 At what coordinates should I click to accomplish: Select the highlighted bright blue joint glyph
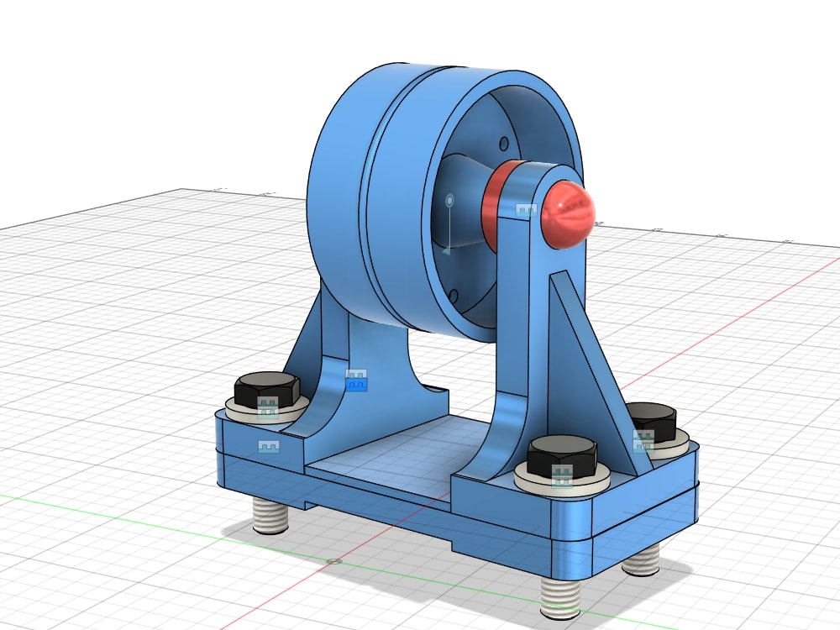coord(356,386)
